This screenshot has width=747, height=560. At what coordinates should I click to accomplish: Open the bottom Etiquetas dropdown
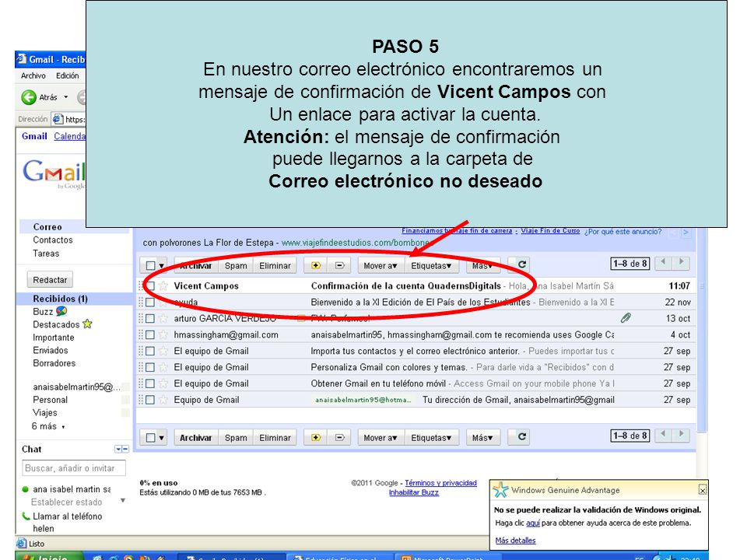tap(432, 437)
